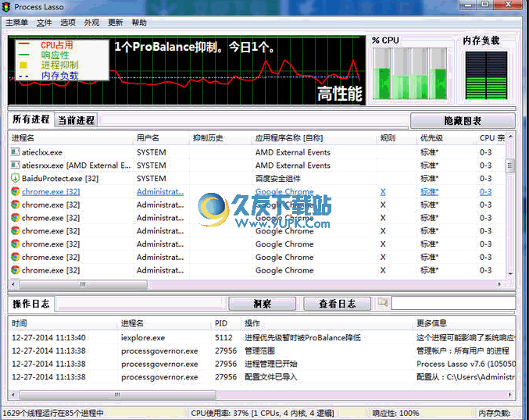The width and height of the screenshot is (529, 420).
Task: Click the 洞察 button
Action: click(x=263, y=304)
